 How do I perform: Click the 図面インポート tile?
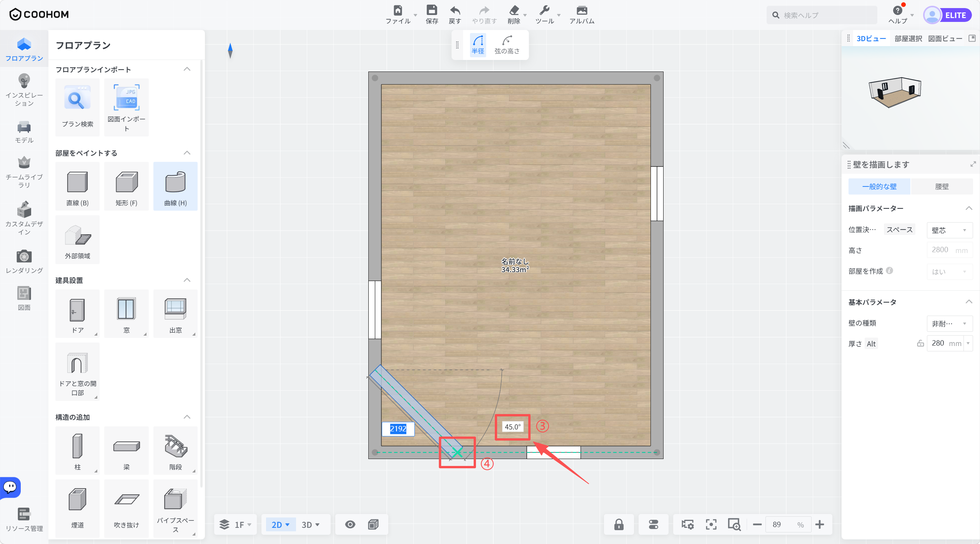pos(126,107)
